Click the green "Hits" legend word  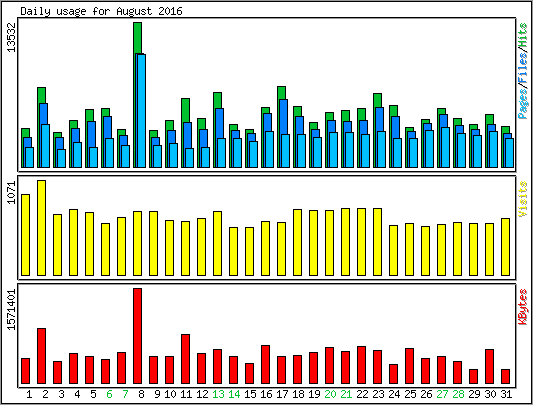pyautogui.click(x=523, y=36)
